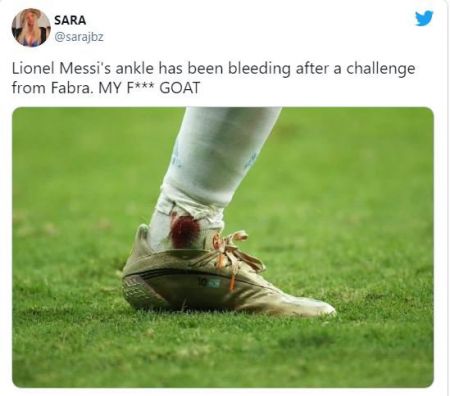Viewport: 450px width, 396px height.
Task: Click the word GOAT in tweet
Action: click(x=180, y=88)
